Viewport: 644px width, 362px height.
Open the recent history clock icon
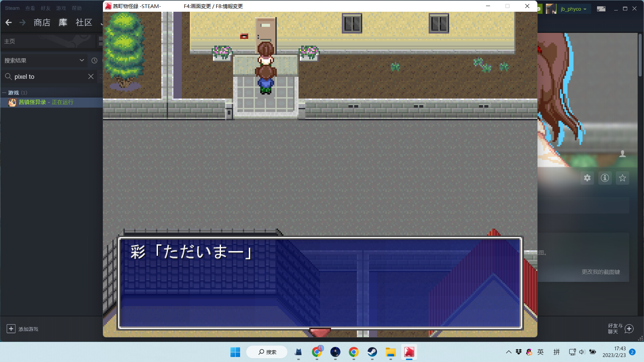pyautogui.click(x=95, y=60)
